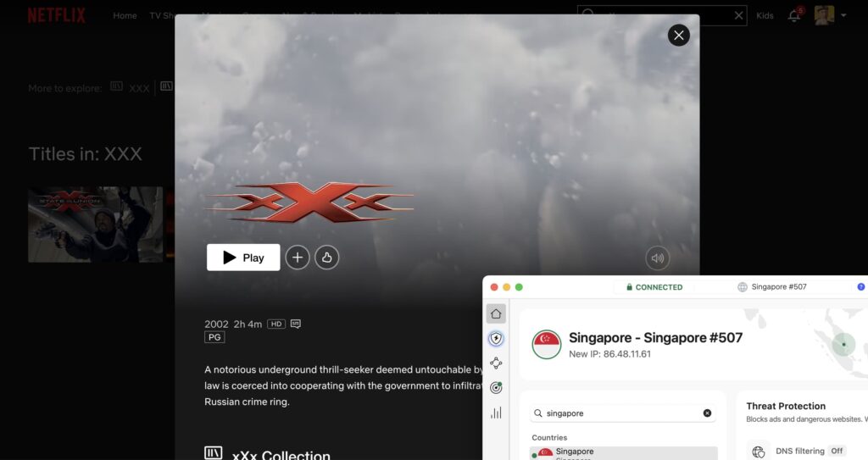Add xXx to My List

[298, 258]
